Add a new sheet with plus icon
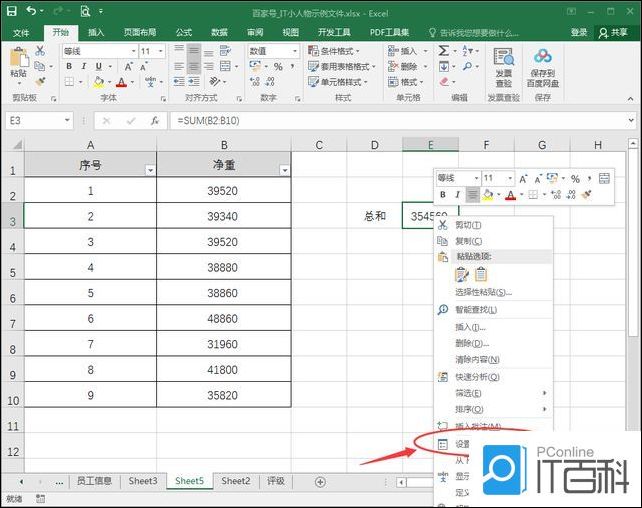 [x=320, y=481]
